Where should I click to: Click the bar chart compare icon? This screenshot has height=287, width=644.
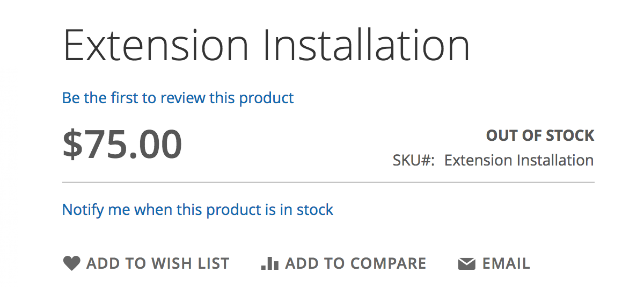point(269,263)
